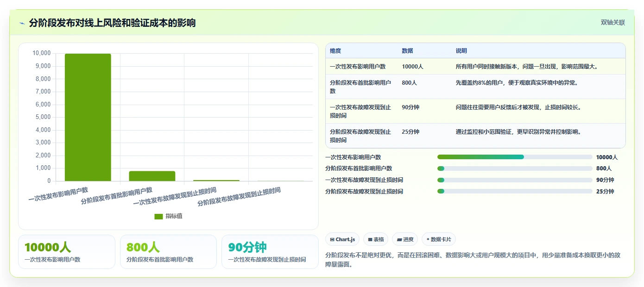Viewport: 644px width, 287px height.
Task: Click the 800人 progress bar
Action: pyautogui.click(x=515, y=168)
